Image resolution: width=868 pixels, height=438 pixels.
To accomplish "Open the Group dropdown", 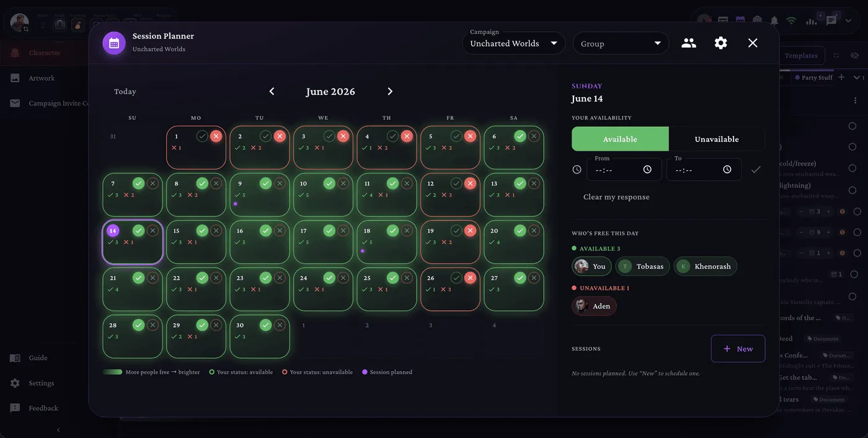I will coord(621,43).
